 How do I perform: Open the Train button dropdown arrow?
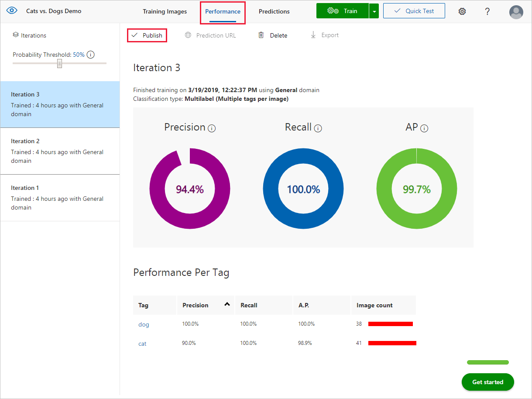tap(373, 10)
